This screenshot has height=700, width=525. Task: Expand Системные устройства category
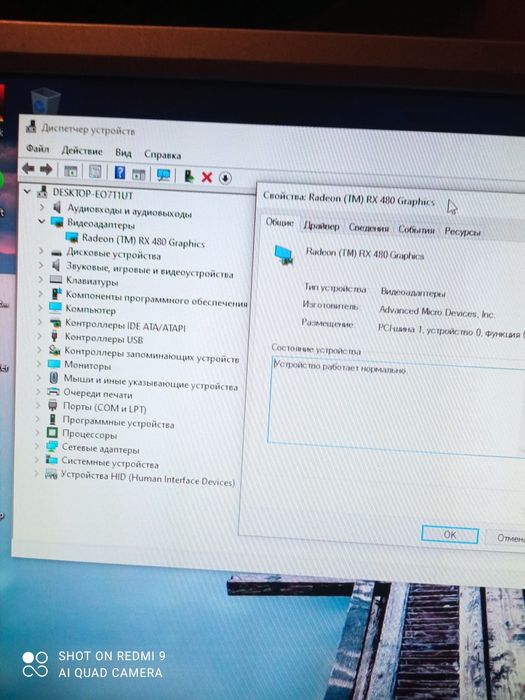[38, 459]
